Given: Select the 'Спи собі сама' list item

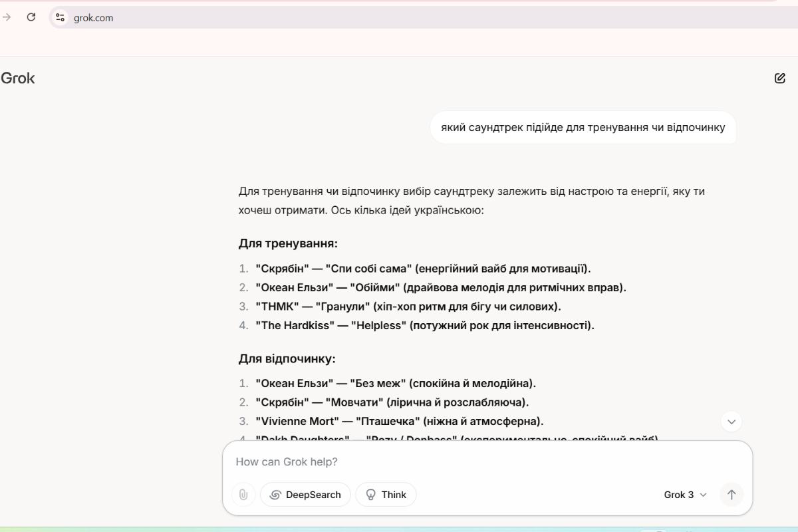Looking at the screenshot, I should point(423,269).
